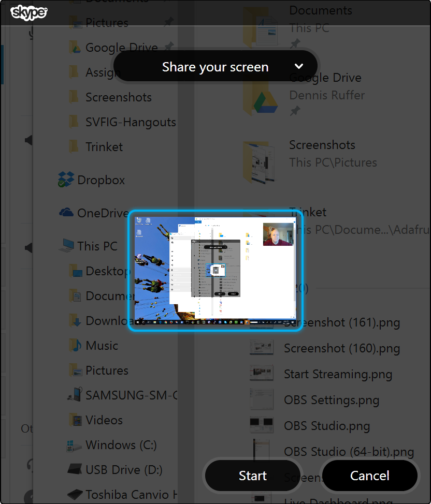Click Start to begin screen sharing
The height and width of the screenshot is (504, 431).
click(x=253, y=476)
